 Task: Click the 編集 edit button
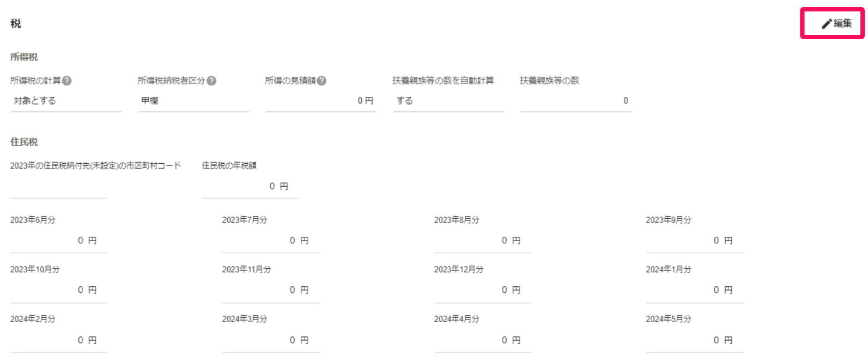[836, 23]
